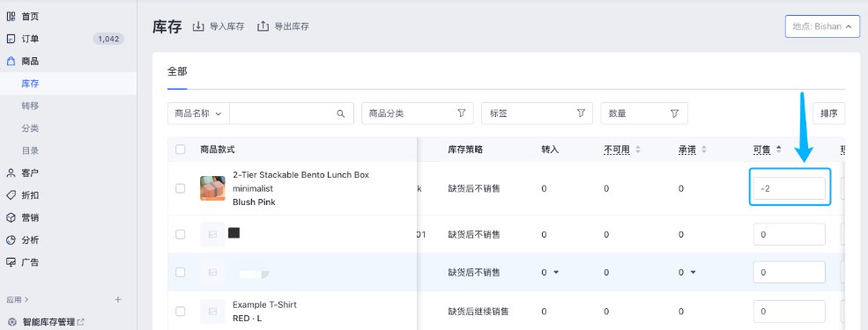Open the 数量 filter dropdown
Image resolution: width=868 pixels, height=330 pixels.
[x=644, y=114]
